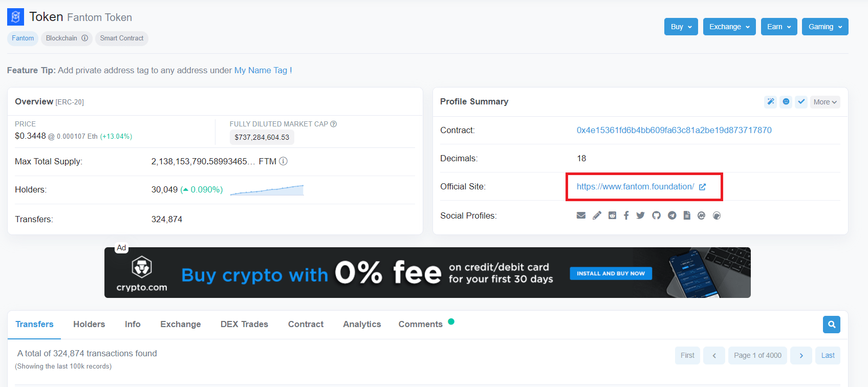The image size is (868, 387).
Task: Open the GitHub social profile icon
Action: (656, 216)
